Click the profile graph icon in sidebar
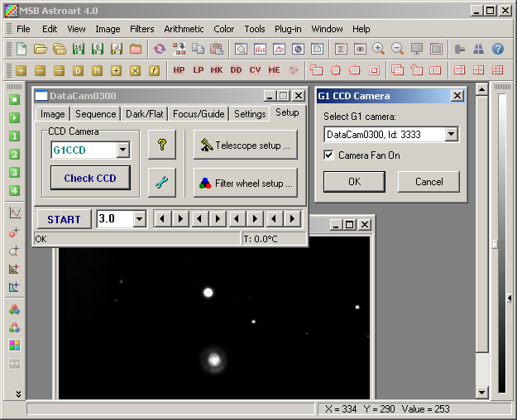517x420 pixels. 14,212
